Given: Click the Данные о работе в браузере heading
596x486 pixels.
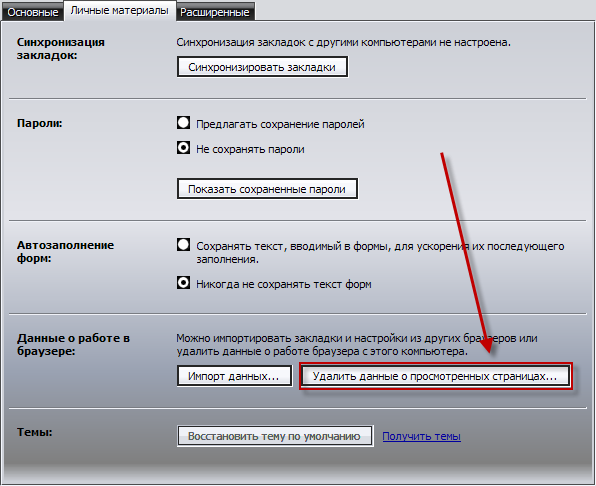Looking at the screenshot, I should click(x=73, y=344).
